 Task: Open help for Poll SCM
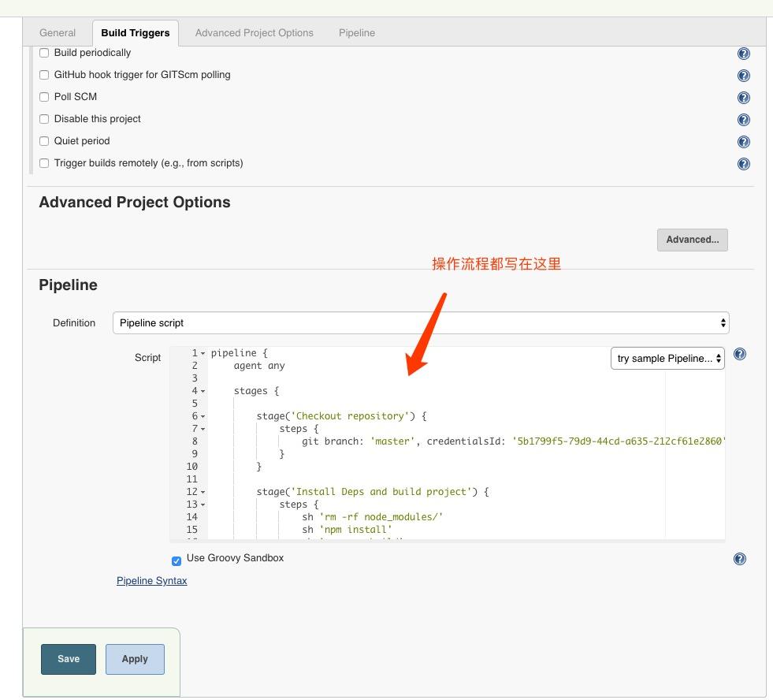(x=744, y=98)
